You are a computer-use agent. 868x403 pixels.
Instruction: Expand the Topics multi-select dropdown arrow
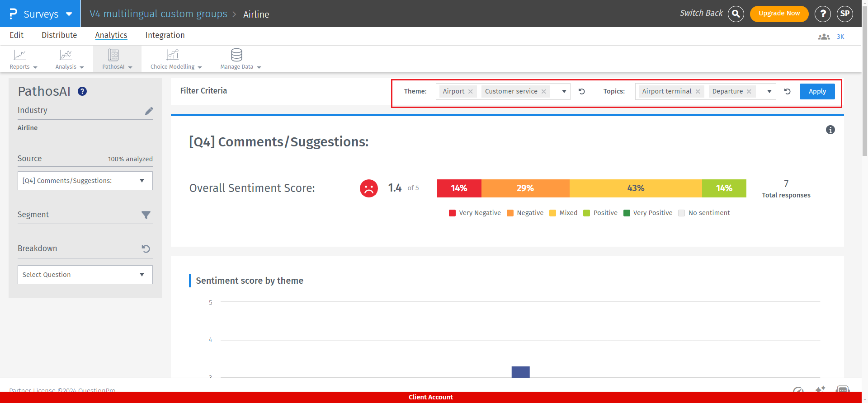tap(769, 91)
